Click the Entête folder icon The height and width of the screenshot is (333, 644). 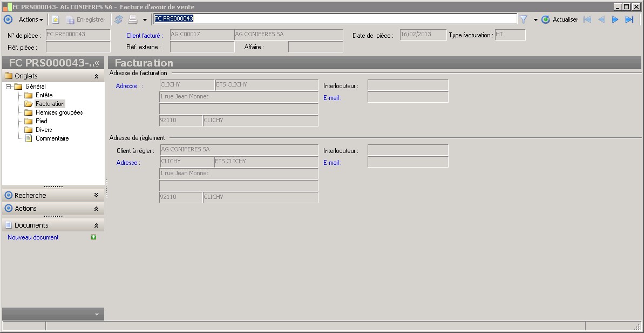(x=28, y=95)
